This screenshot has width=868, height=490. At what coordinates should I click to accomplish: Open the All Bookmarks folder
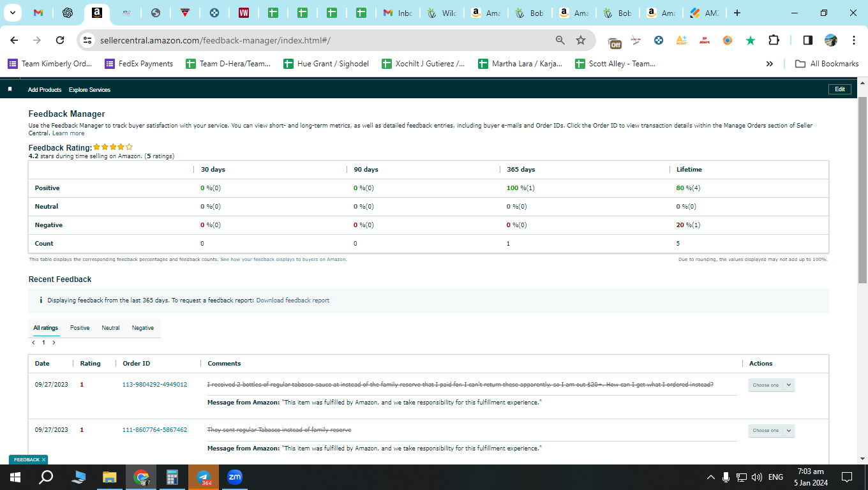[827, 64]
